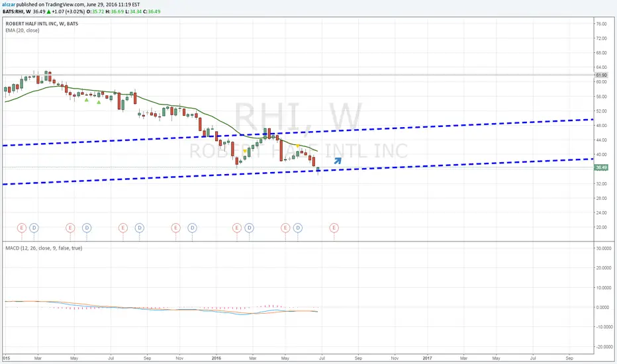Click the green up triangle in the header quote line
Viewport: 617px width, 364px height.
coord(48,11)
